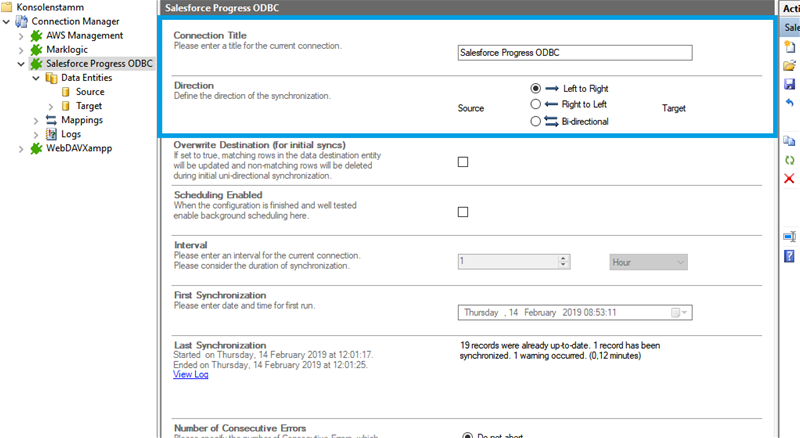Click the blue question mark help icon
The image size is (800, 438).
(x=789, y=256)
